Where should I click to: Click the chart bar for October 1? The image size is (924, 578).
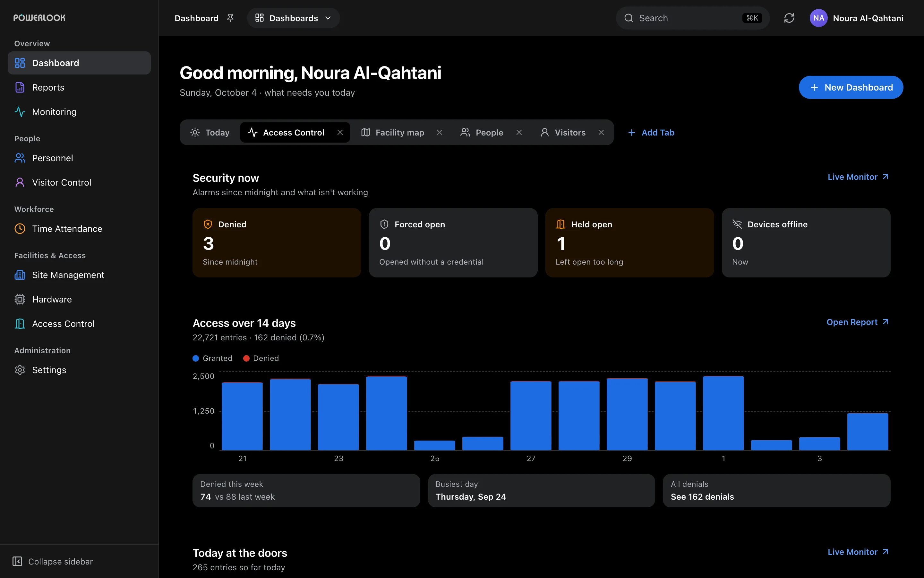point(723,413)
